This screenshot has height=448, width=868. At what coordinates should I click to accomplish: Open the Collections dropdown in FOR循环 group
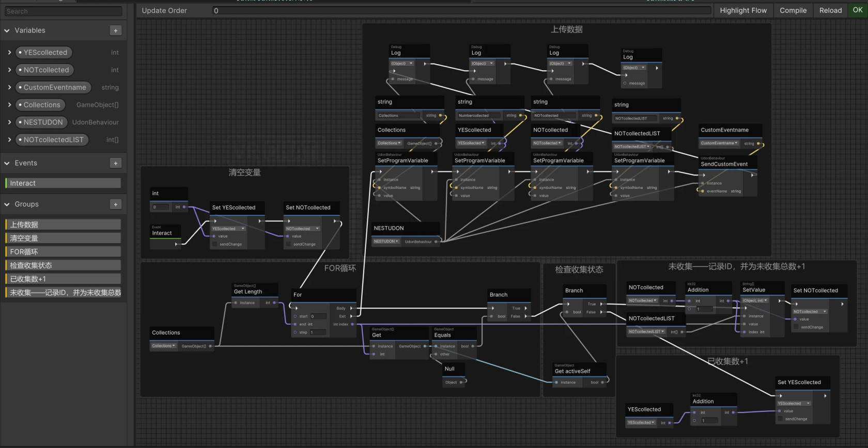pyautogui.click(x=164, y=346)
